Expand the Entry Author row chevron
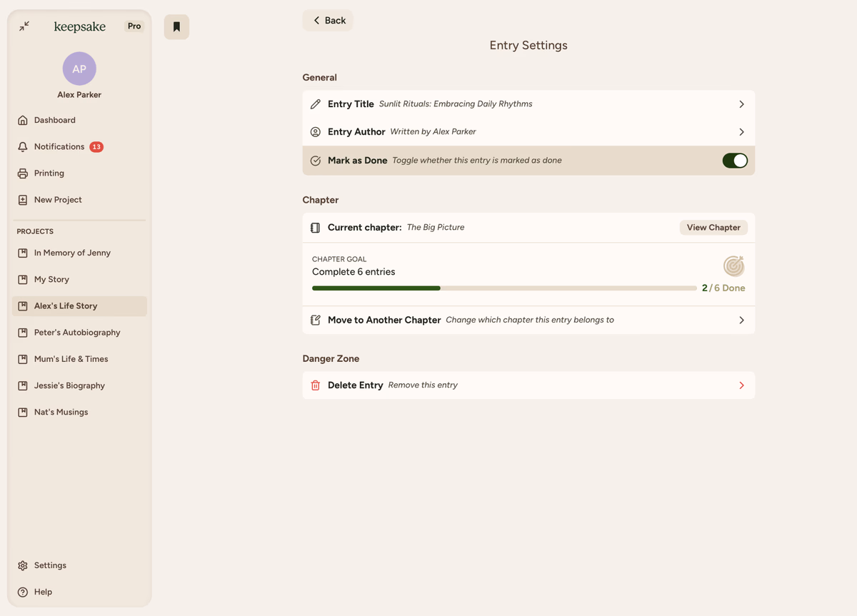 point(741,132)
